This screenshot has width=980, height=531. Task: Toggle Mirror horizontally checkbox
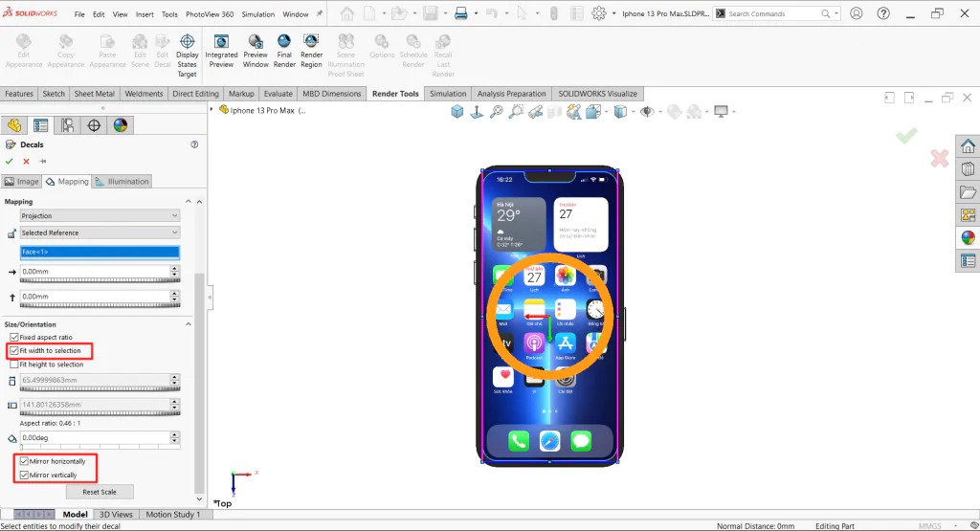tap(24, 461)
